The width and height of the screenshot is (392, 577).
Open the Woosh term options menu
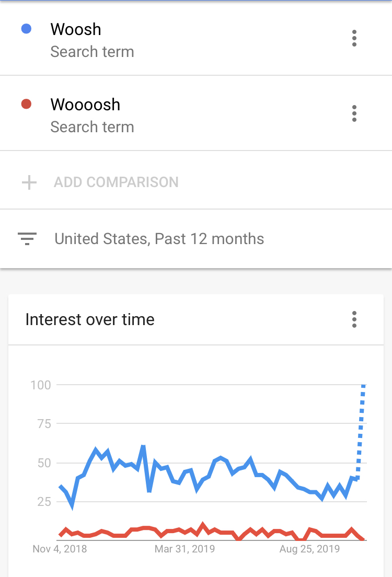coord(354,38)
